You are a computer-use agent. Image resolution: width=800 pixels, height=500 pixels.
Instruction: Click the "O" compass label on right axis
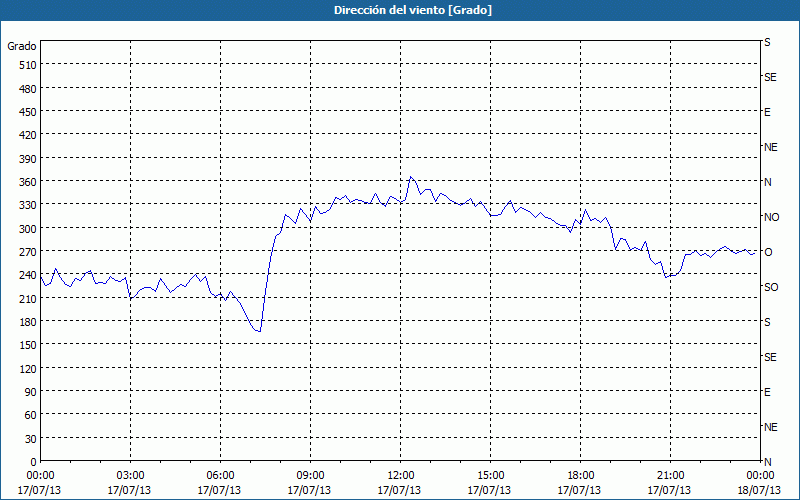click(767, 252)
